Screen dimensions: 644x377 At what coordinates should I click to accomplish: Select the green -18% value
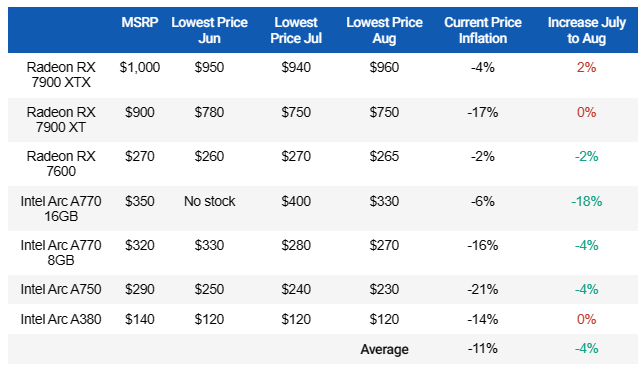[586, 201]
